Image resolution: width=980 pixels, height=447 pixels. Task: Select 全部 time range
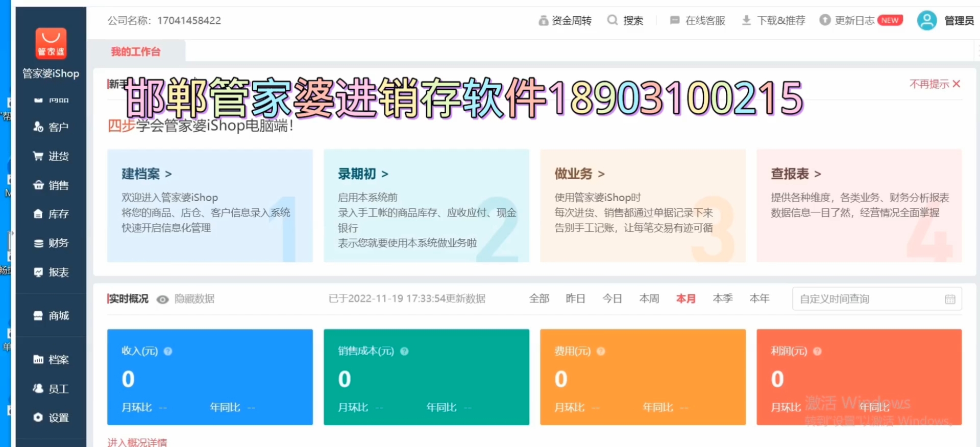tap(539, 299)
